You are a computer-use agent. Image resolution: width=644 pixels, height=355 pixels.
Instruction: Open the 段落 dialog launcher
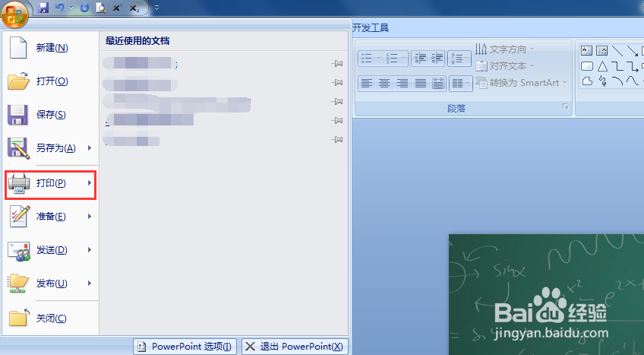[x=566, y=107]
